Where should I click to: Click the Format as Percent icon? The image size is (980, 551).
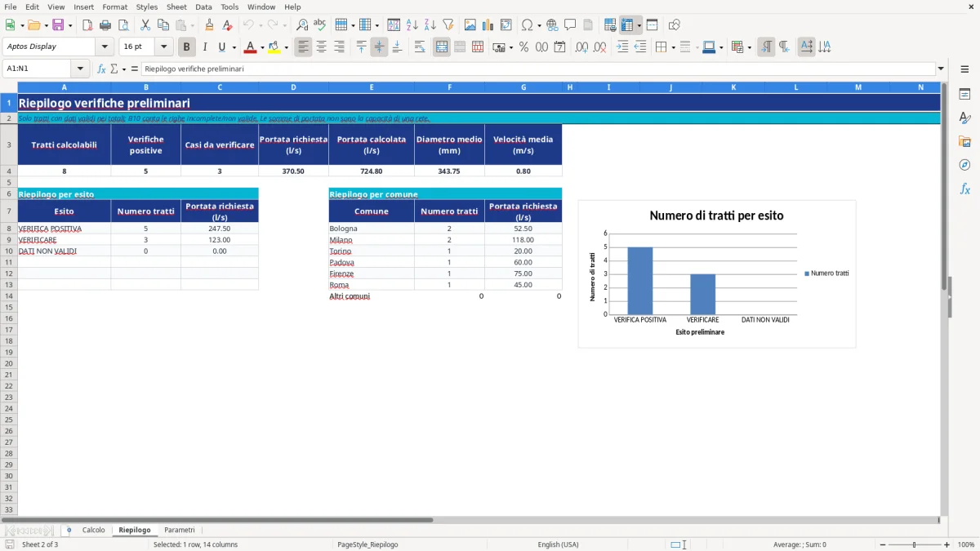point(524,47)
